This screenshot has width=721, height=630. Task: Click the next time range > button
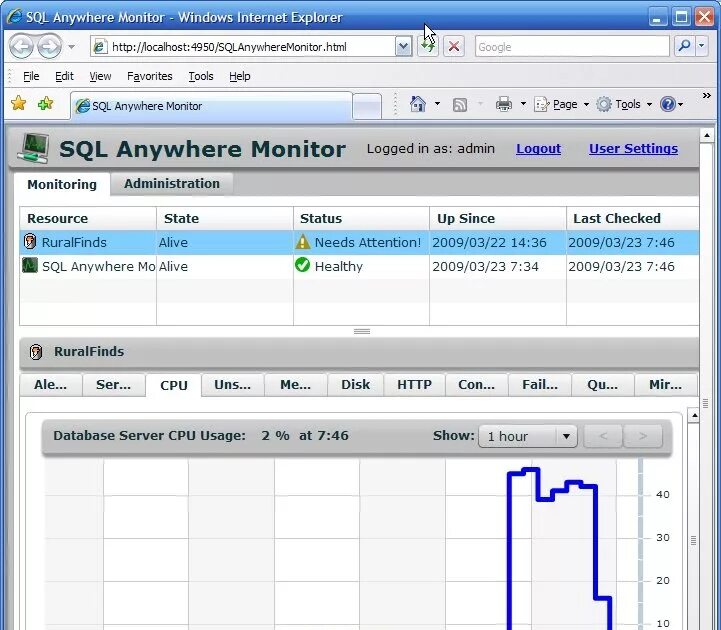(x=643, y=436)
